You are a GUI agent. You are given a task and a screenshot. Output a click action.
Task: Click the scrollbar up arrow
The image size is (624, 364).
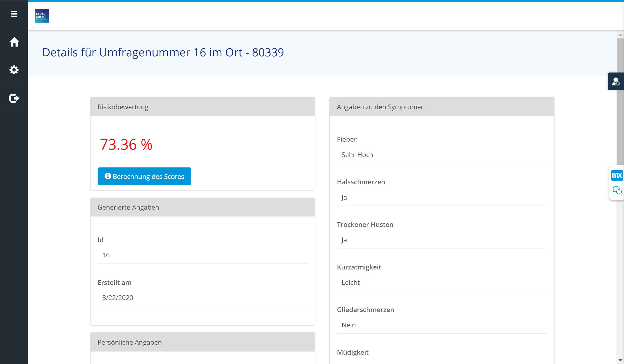click(x=620, y=35)
